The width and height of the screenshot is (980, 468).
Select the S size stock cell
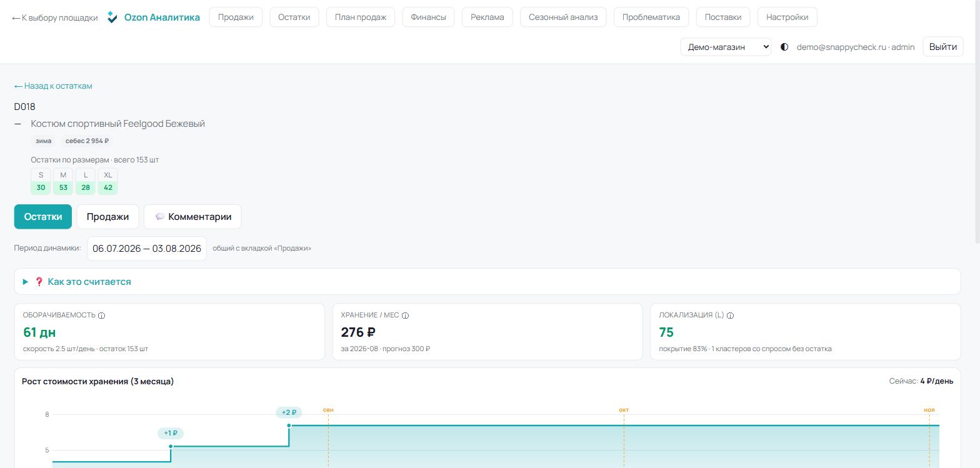41,181
